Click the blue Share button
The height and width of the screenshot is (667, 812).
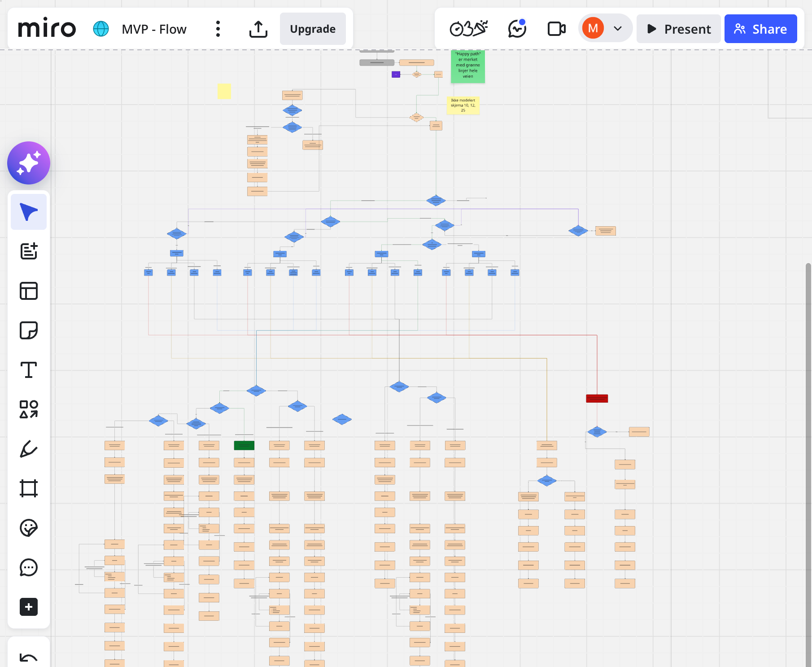pos(760,29)
